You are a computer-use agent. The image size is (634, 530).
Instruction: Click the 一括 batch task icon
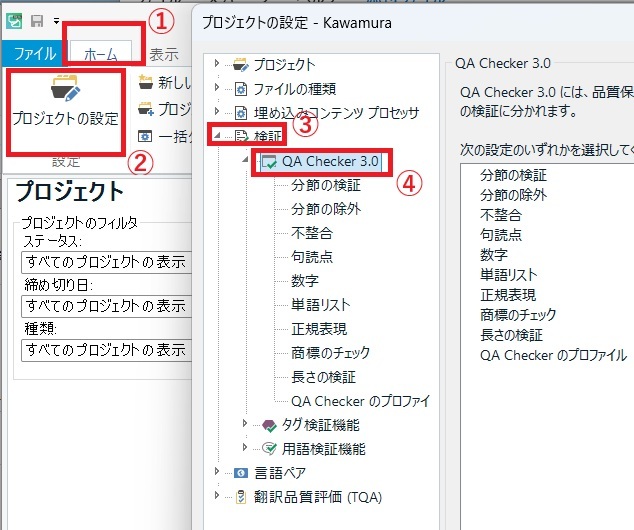145,136
